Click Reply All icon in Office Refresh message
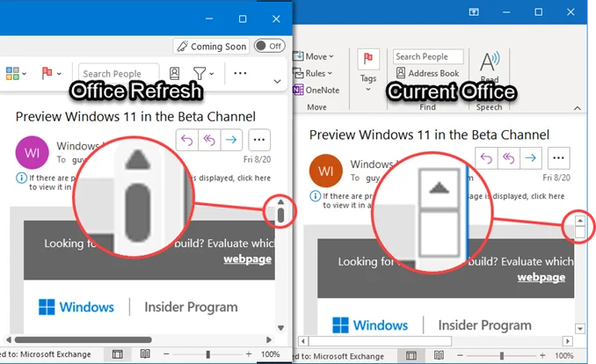Image resolution: width=596 pixels, height=364 pixels. point(209,140)
